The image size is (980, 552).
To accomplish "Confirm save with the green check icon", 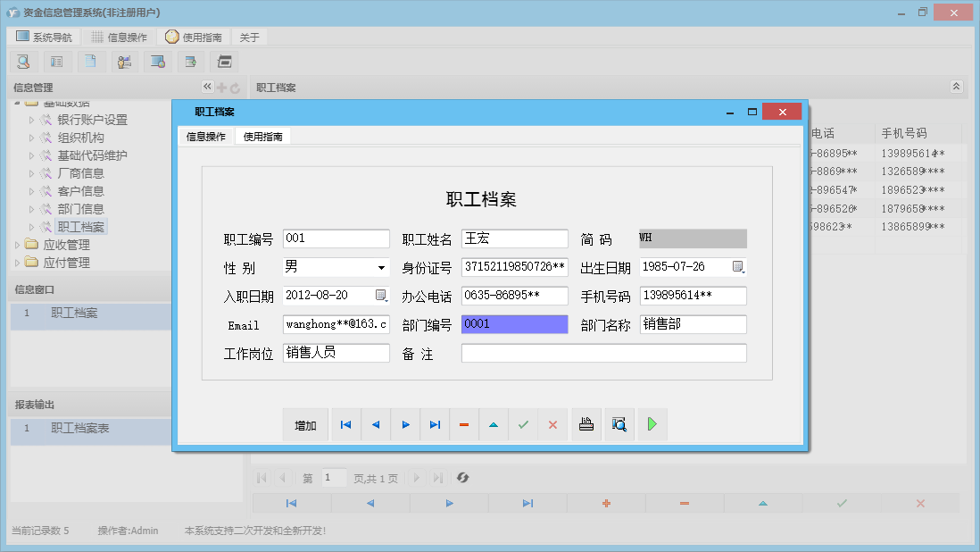I will 523,424.
